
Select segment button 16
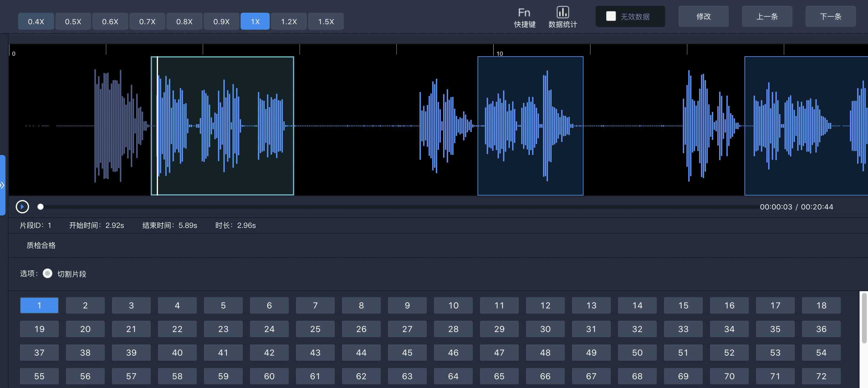tap(729, 305)
